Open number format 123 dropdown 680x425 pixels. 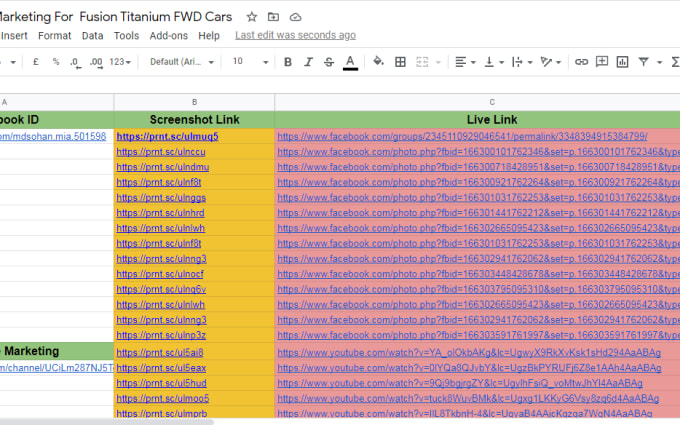tap(120, 62)
